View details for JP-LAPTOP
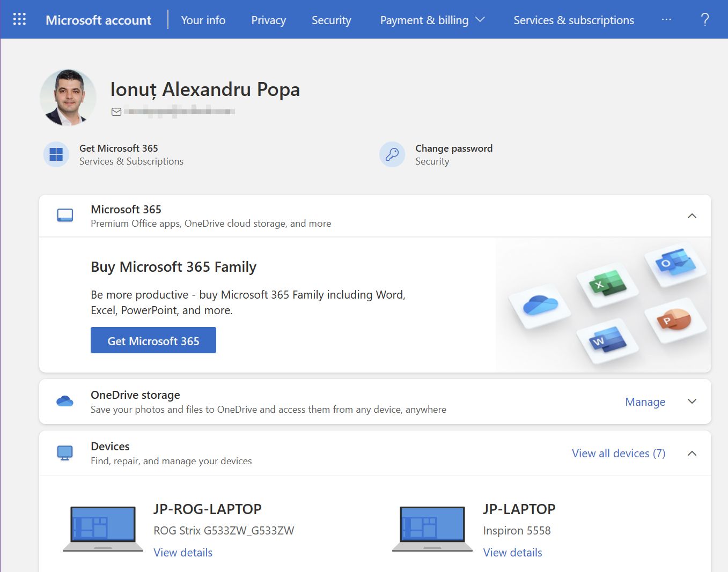The height and width of the screenshot is (572, 728). point(513,552)
